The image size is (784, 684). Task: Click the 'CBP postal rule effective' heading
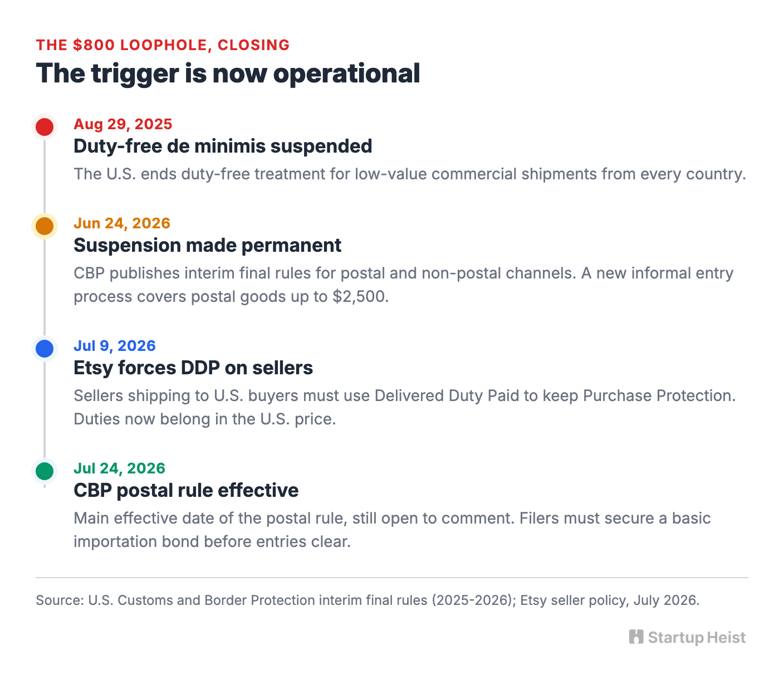click(x=186, y=490)
